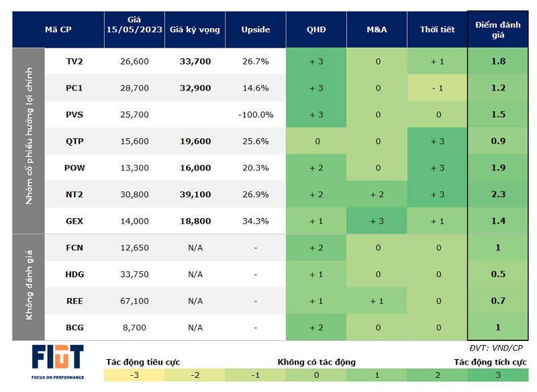
Task: Select the Không đánh giá group label
Action: [x=29, y=287]
